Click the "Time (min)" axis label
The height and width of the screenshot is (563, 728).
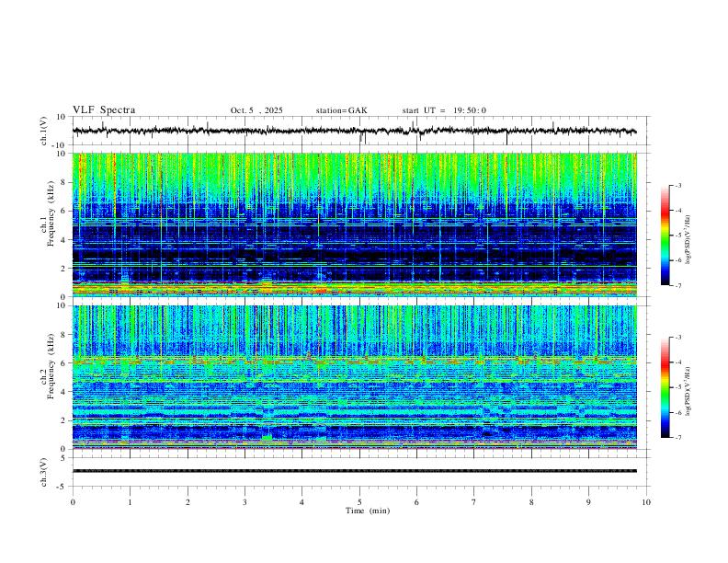tap(368, 511)
